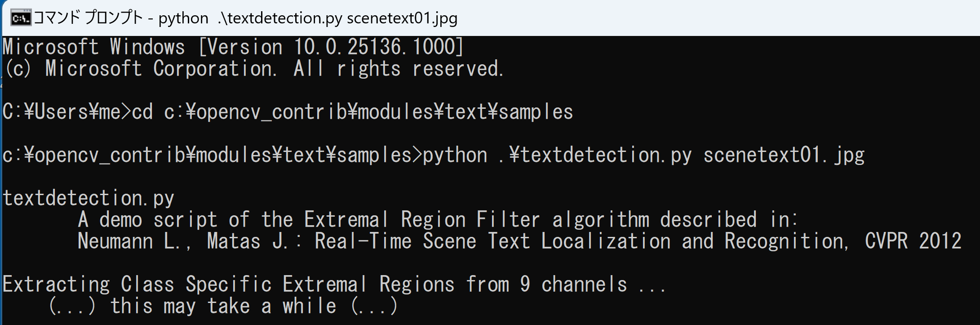Click the C:¥Users¥me prompt
The height and width of the screenshot is (325, 980).
point(67,112)
